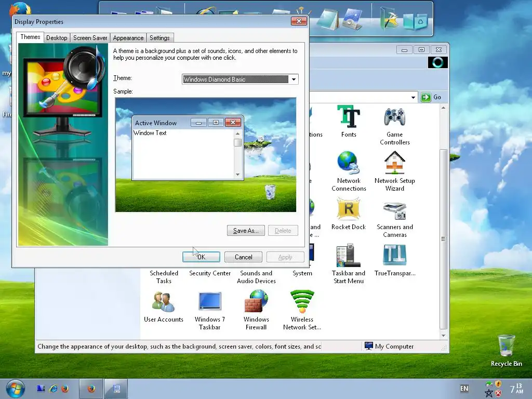532x399 pixels.
Task: Click the Go button in Control Panel
Action: coord(431,97)
